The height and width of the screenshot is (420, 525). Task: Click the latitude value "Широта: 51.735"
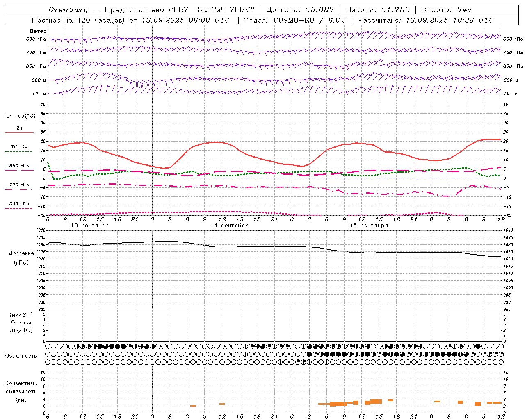click(x=377, y=10)
